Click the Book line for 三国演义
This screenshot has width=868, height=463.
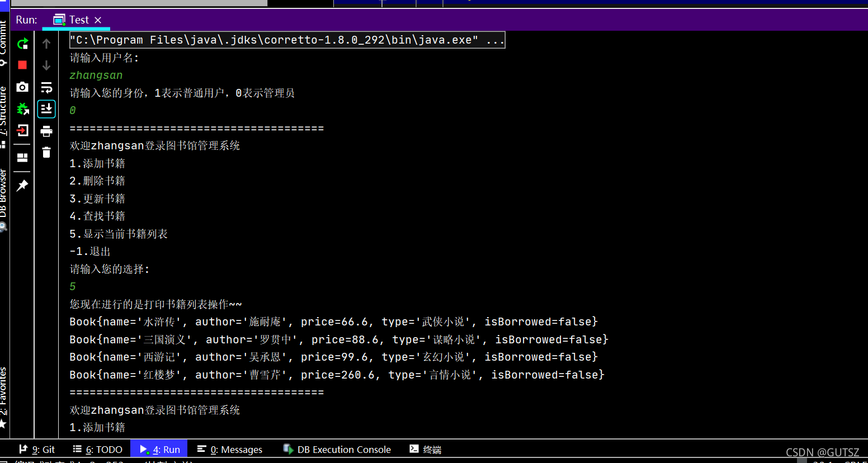339,339
